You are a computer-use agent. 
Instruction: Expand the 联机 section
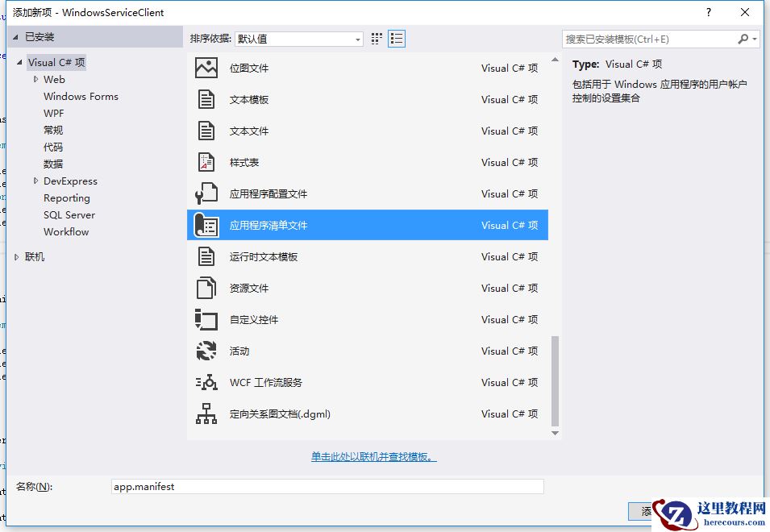(17, 256)
